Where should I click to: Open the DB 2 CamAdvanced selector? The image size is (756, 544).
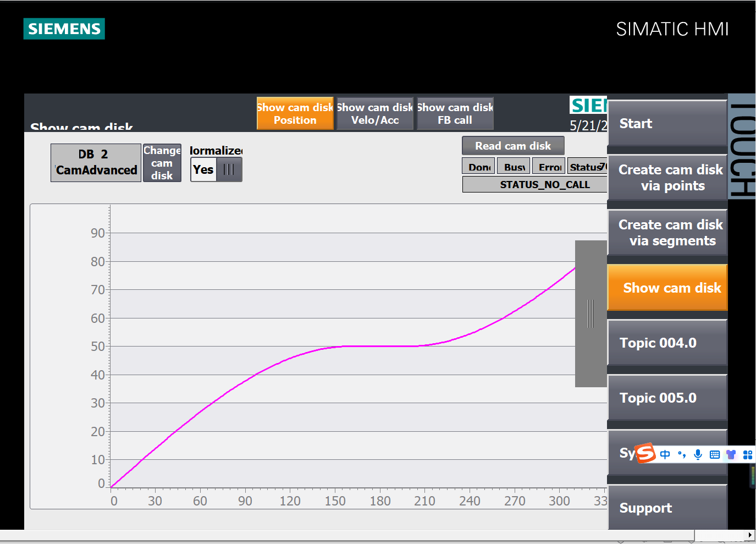[x=96, y=162]
